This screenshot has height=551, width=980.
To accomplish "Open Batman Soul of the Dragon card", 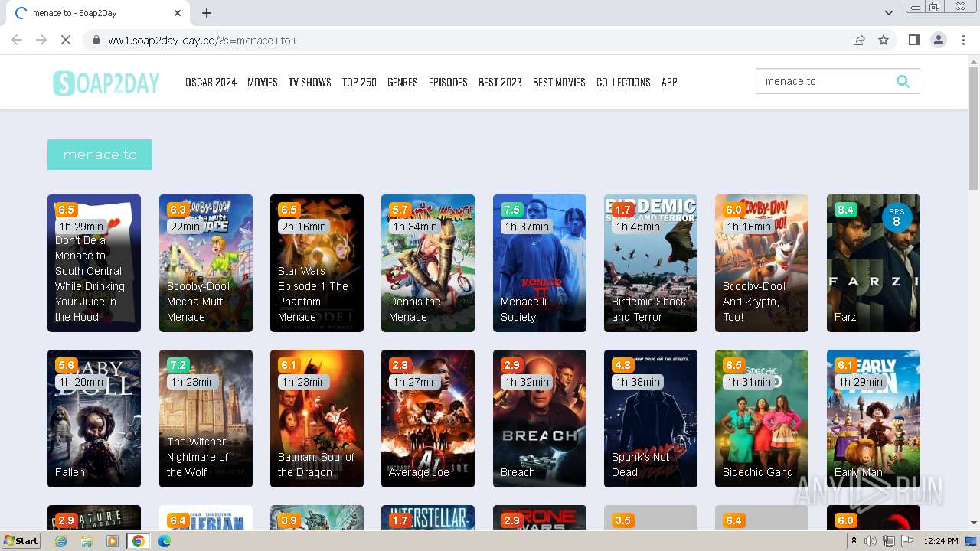I will click(317, 419).
